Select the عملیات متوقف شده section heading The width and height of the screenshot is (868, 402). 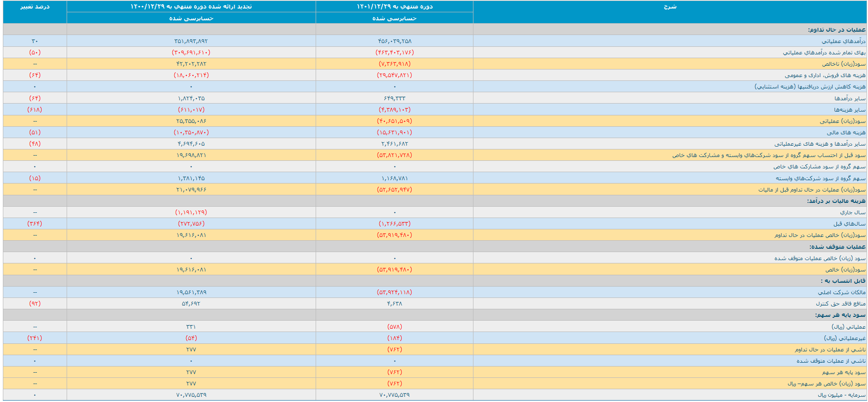[837, 247]
